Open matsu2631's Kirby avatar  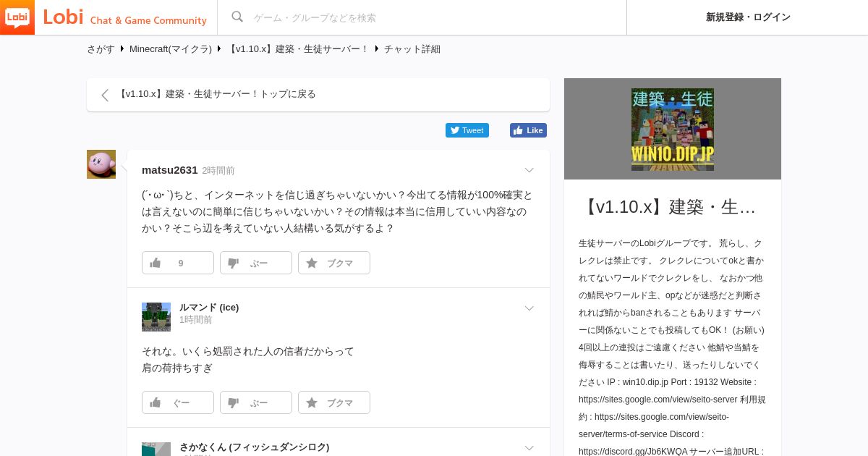101,164
